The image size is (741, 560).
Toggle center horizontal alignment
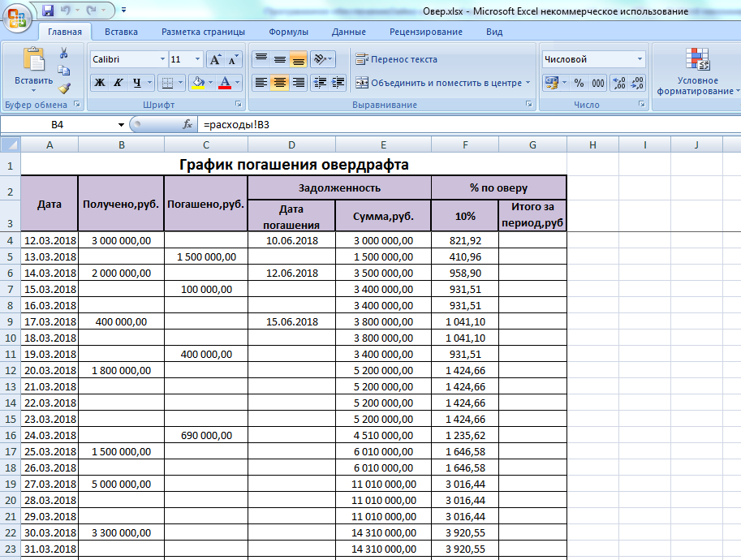(x=279, y=83)
